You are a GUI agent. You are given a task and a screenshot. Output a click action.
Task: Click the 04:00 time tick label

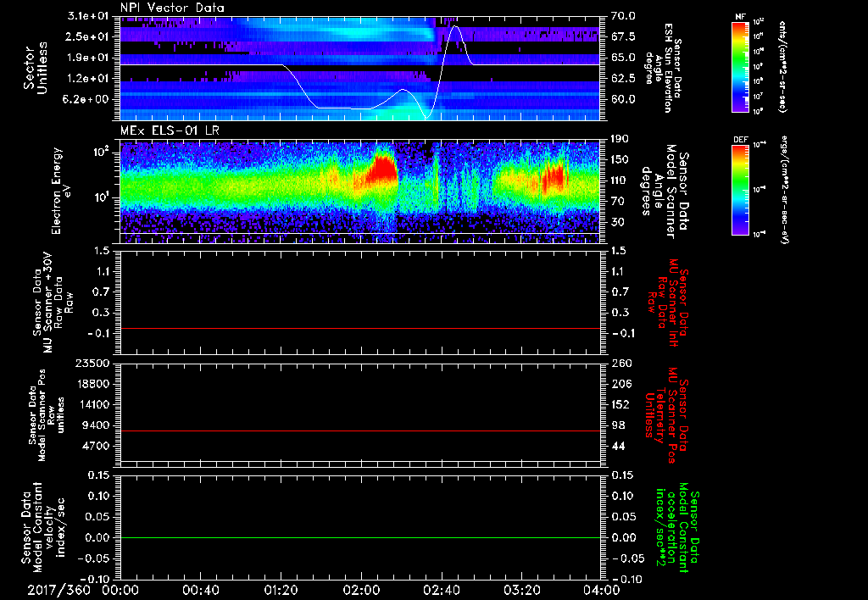[602, 590]
